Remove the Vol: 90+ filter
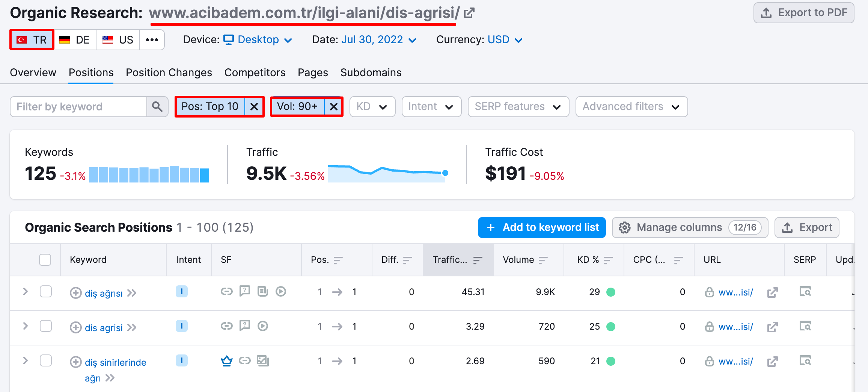 pos(333,107)
